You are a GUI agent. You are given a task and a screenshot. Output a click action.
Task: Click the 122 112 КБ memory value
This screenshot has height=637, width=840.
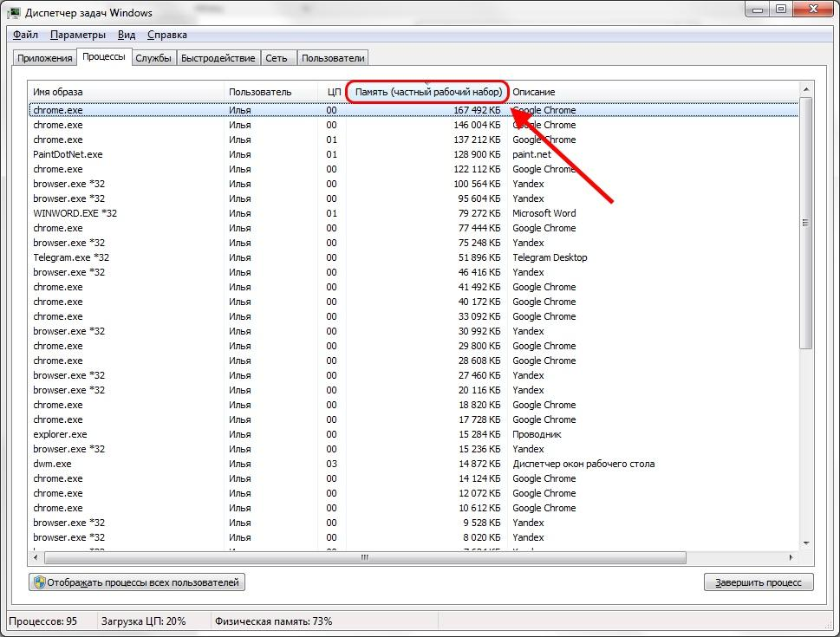coord(477,169)
